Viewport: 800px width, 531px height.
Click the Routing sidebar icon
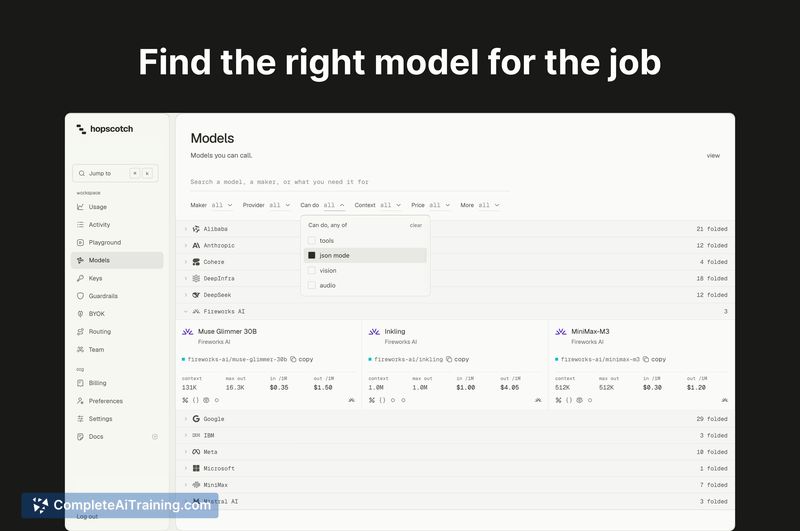80,332
